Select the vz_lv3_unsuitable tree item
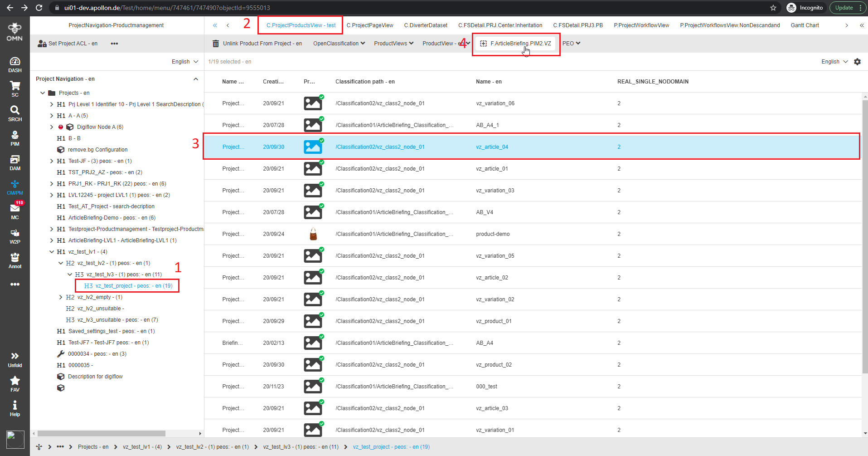868x456 pixels. (x=117, y=320)
